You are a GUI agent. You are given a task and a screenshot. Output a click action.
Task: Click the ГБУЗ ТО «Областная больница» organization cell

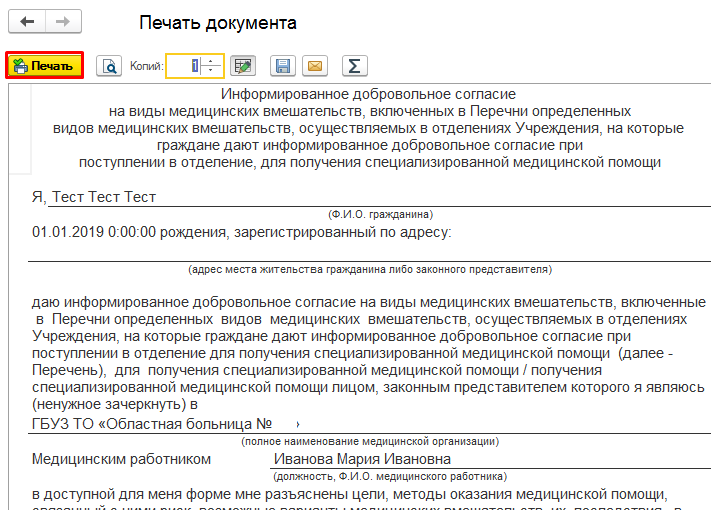165,424
